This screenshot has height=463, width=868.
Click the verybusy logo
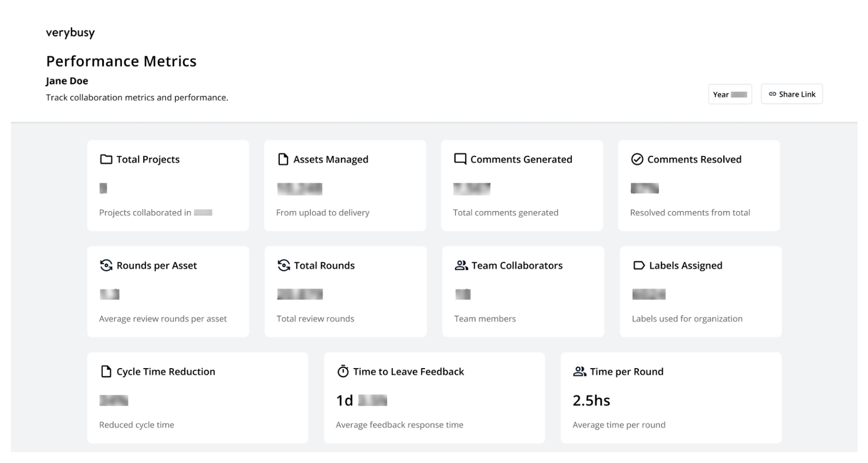click(70, 33)
